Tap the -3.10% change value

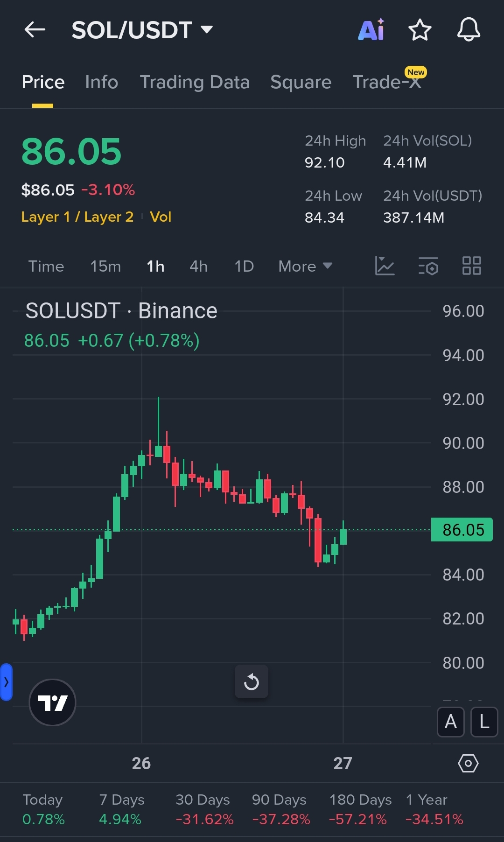(108, 190)
